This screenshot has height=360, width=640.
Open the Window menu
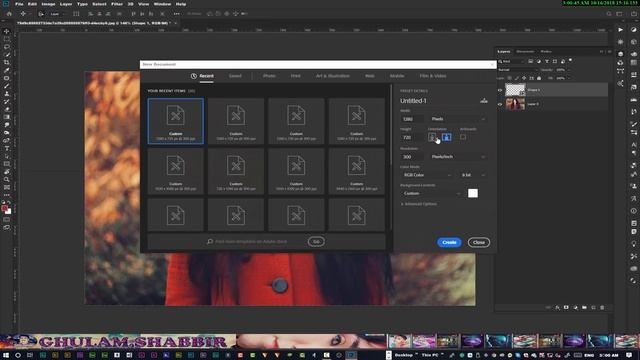[x=162, y=4]
